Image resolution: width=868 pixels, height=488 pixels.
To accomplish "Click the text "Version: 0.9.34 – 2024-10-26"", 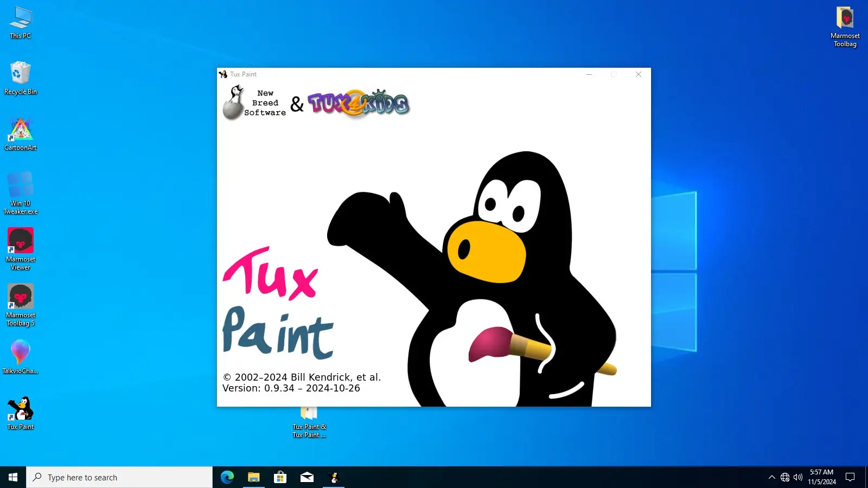I will pos(291,388).
